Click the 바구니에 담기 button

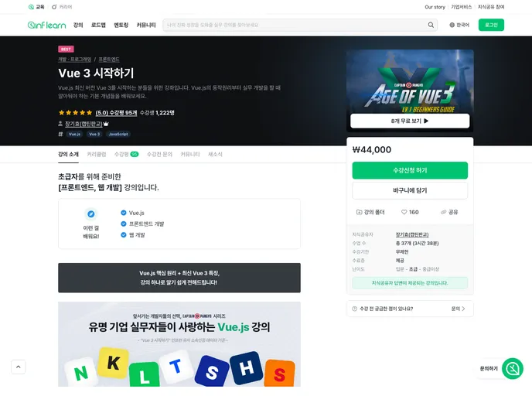(x=410, y=190)
